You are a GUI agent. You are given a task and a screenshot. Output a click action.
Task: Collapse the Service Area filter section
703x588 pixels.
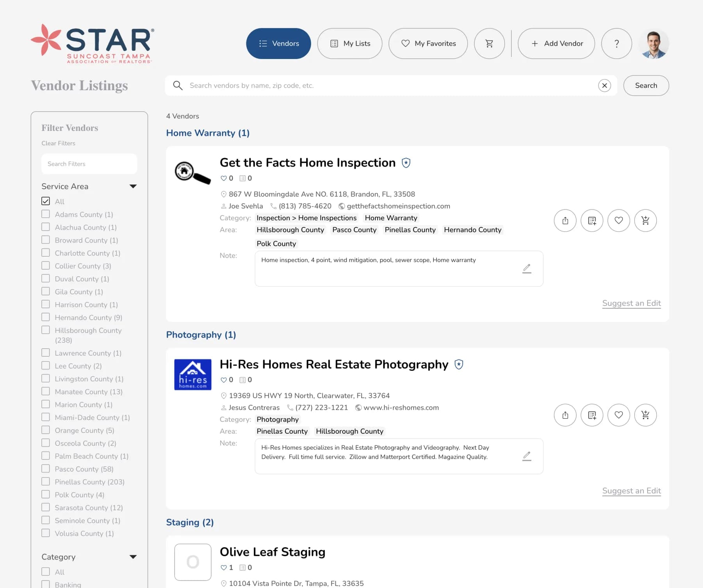133,186
